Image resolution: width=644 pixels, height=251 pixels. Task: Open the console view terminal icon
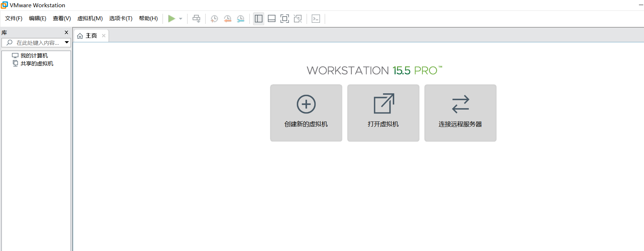[x=316, y=18]
